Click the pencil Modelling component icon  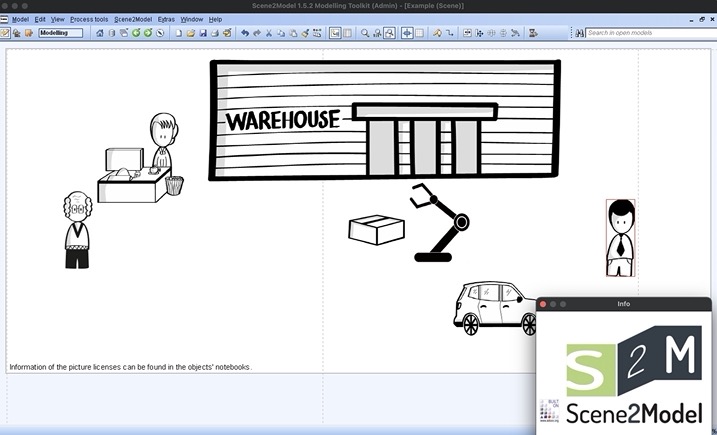[x=5, y=33]
